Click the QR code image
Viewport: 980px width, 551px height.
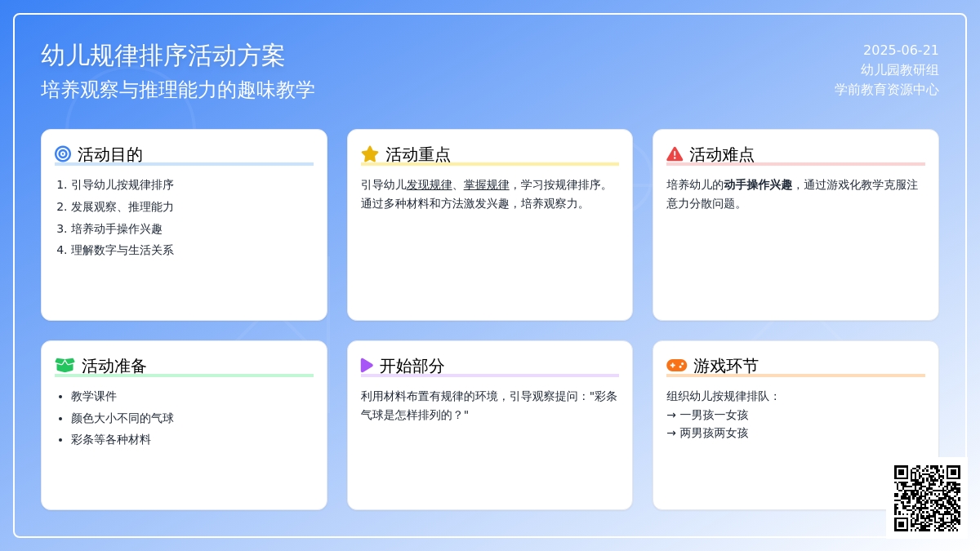pyautogui.click(x=927, y=498)
